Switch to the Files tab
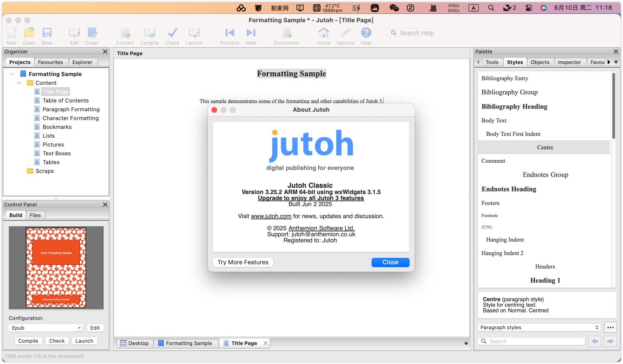This screenshot has width=623, height=364. [35, 215]
